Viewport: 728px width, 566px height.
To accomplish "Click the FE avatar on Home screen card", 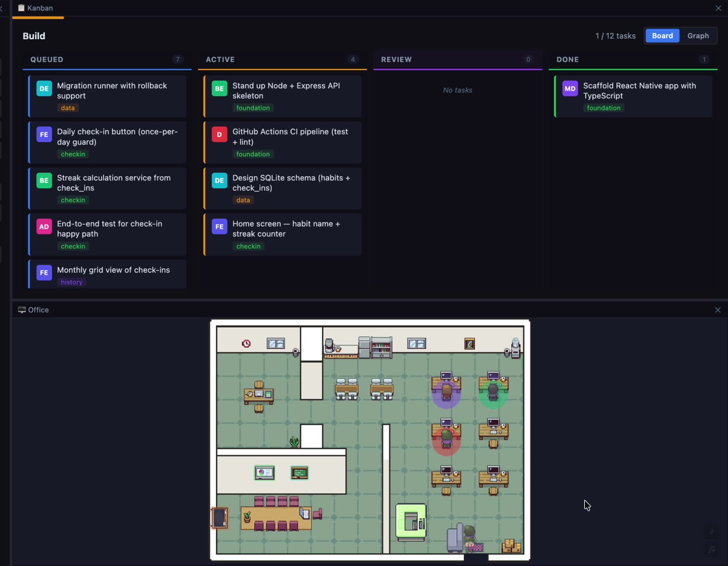I will pyautogui.click(x=219, y=227).
